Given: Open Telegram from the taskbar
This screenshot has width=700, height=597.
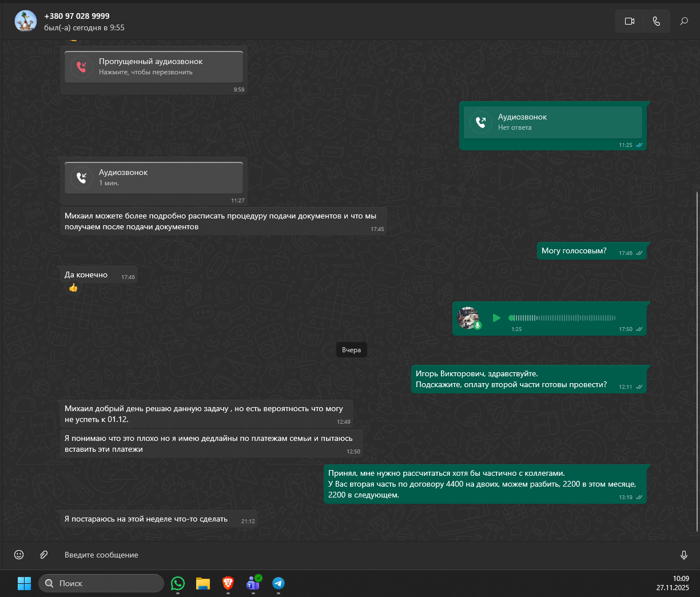Looking at the screenshot, I should click(279, 583).
